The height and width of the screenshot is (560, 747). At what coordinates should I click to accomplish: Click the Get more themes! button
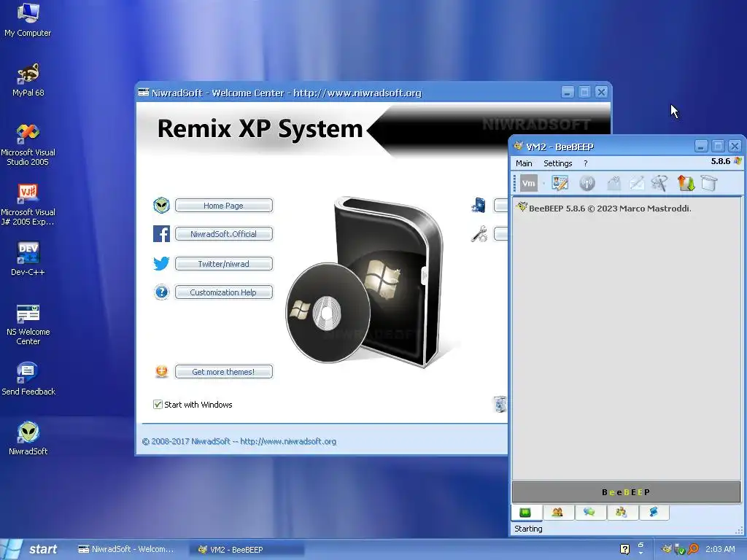click(223, 372)
